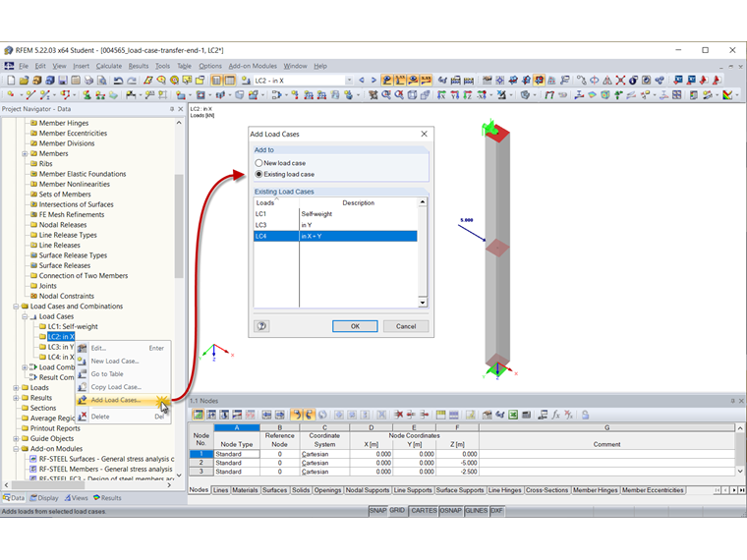747x560 pixels.
Task: Collapse the Add-on Modules tree node
Action: [16, 449]
